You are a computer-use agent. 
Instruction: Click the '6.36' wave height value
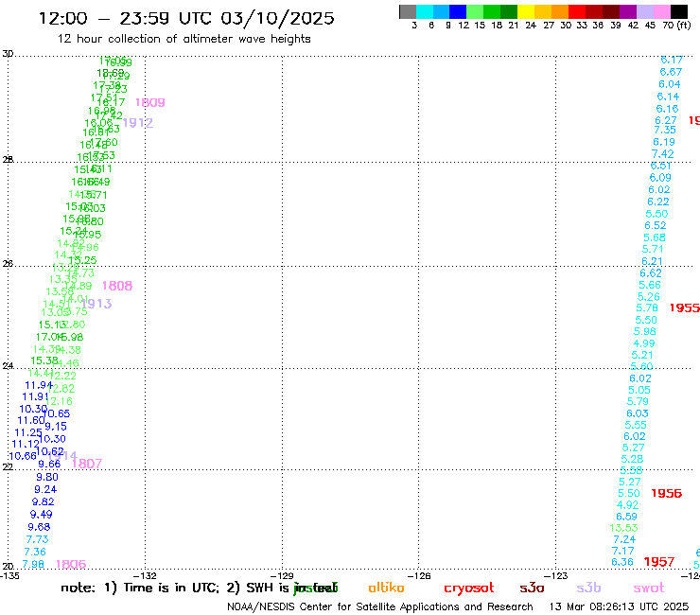coord(622,562)
